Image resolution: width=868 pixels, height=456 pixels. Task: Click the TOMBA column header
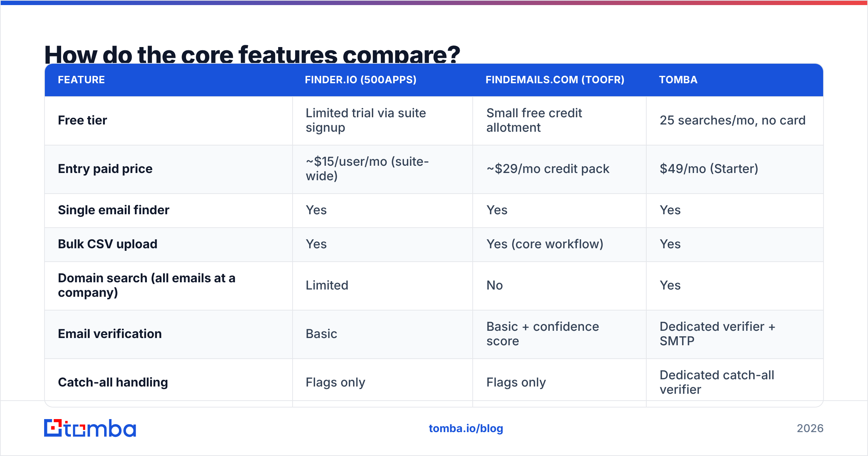[678, 80]
